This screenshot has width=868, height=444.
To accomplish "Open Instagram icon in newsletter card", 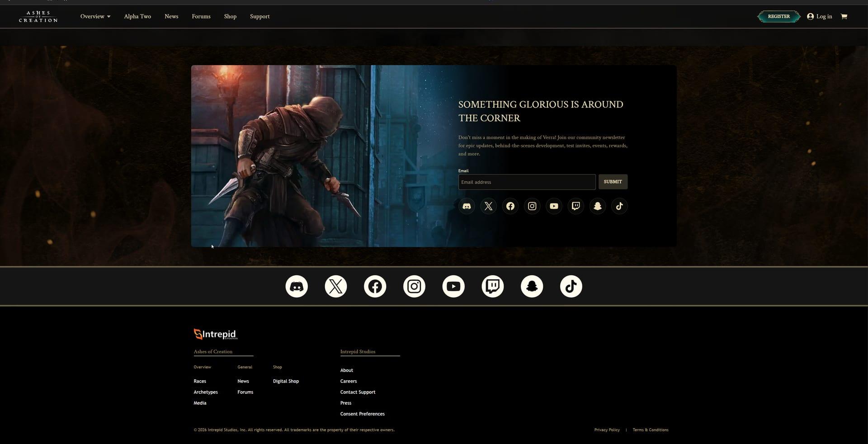I will (x=532, y=206).
